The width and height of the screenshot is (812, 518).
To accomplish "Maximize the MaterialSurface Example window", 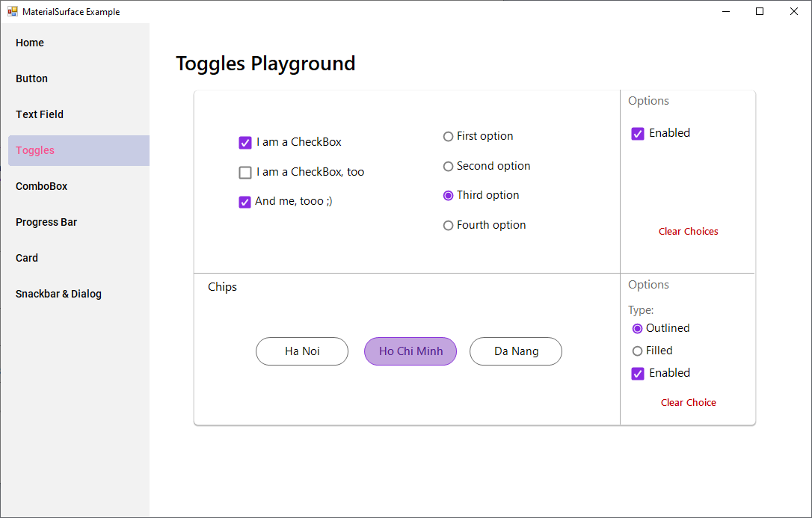I will [760, 11].
